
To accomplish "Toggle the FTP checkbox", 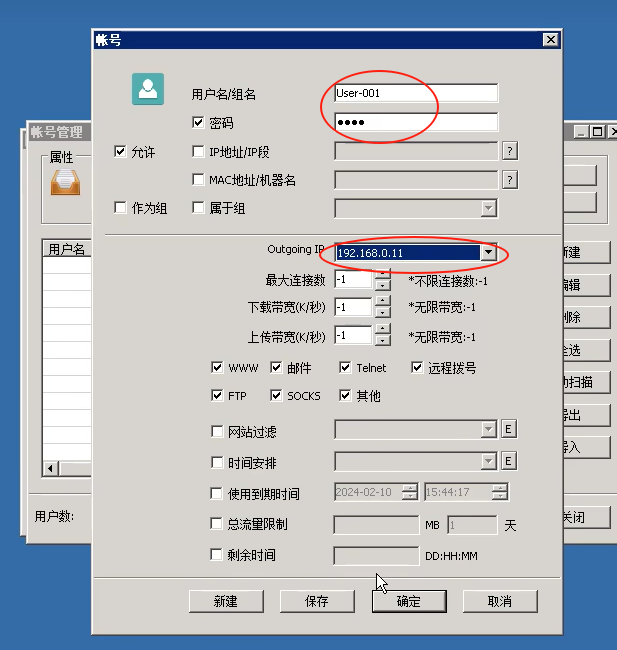I will 217,395.
